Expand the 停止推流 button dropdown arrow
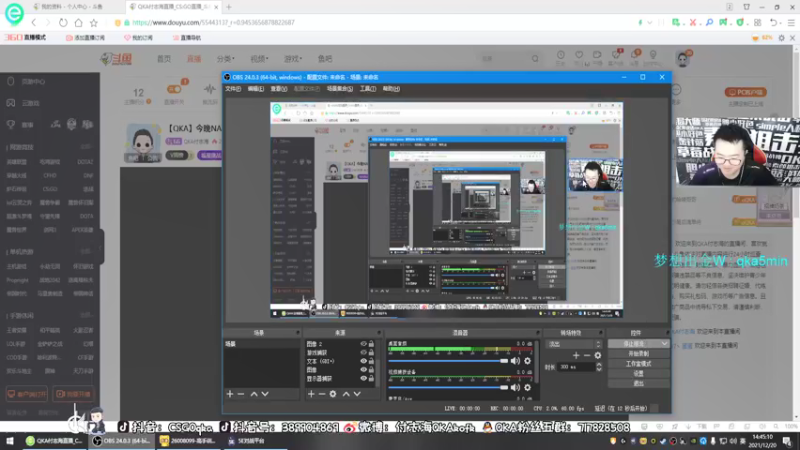The height and width of the screenshot is (450, 800). (x=664, y=344)
